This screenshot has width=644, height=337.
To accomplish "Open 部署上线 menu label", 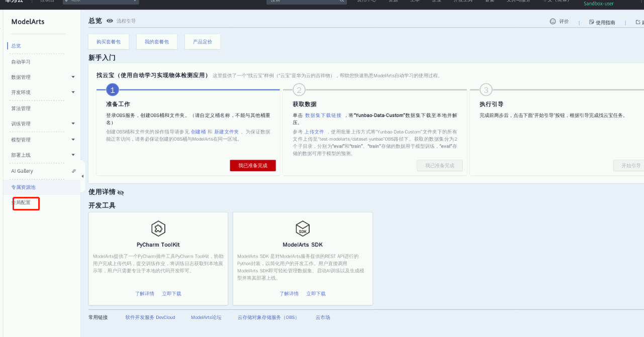I will [x=21, y=155].
